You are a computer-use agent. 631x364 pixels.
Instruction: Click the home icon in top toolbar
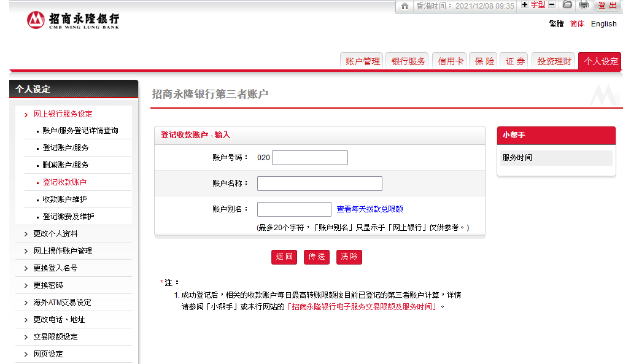click(x=405, y=6)
